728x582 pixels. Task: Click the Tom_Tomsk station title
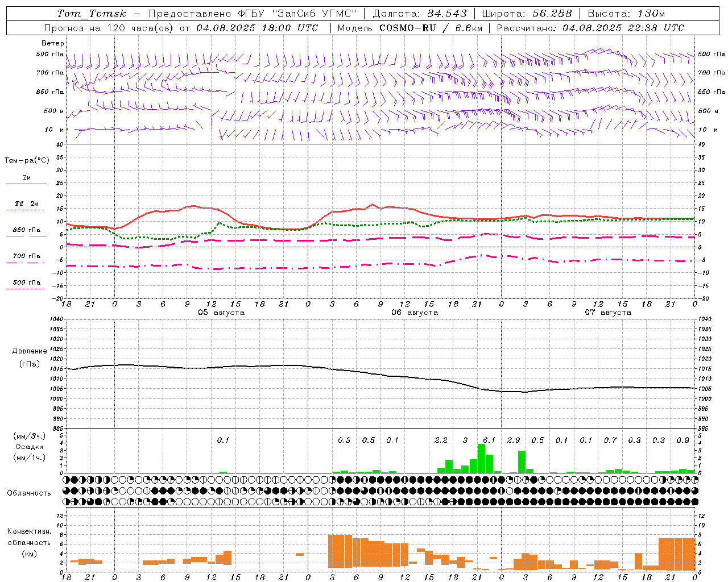(x=91, y=14)
